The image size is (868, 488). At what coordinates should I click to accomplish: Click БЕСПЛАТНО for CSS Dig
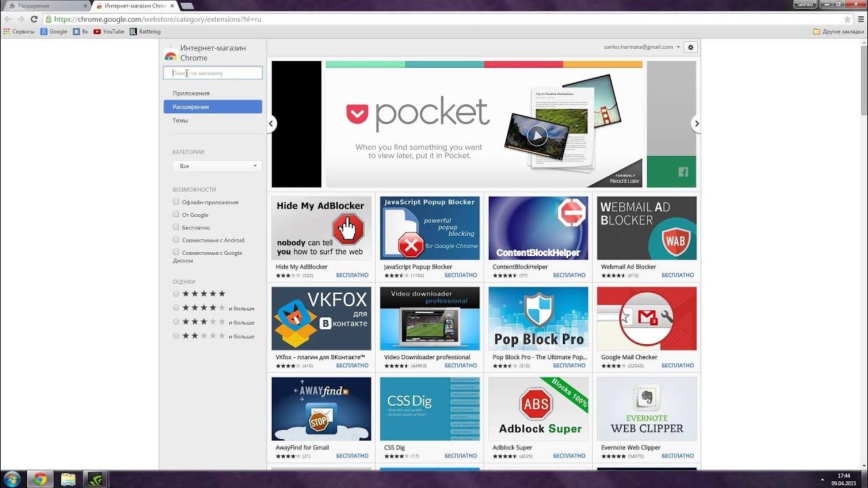(x=460, y=456)
